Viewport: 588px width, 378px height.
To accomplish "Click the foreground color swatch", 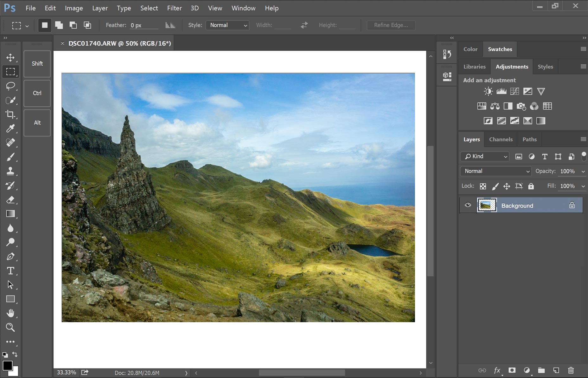I will click(x=7, y=366).
